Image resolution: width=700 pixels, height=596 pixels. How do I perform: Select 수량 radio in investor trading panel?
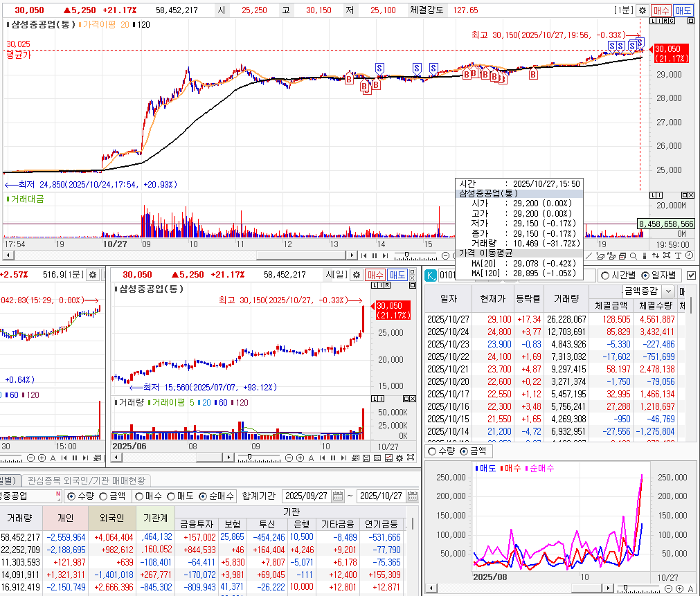point(71,496)
